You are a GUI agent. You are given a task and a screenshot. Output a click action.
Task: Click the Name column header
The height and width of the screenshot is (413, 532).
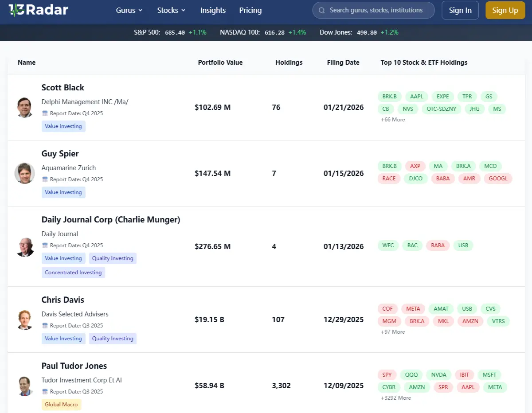[27, 62]
